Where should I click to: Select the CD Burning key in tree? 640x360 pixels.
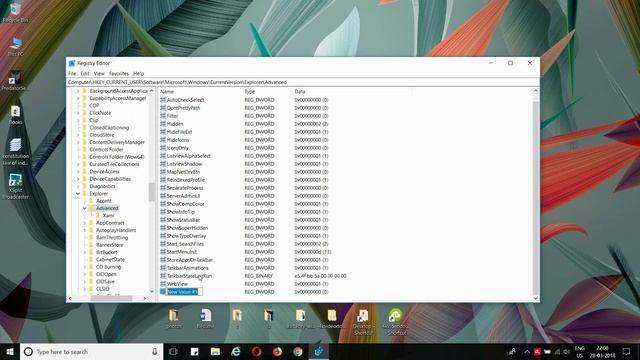(x=109, y=267)
